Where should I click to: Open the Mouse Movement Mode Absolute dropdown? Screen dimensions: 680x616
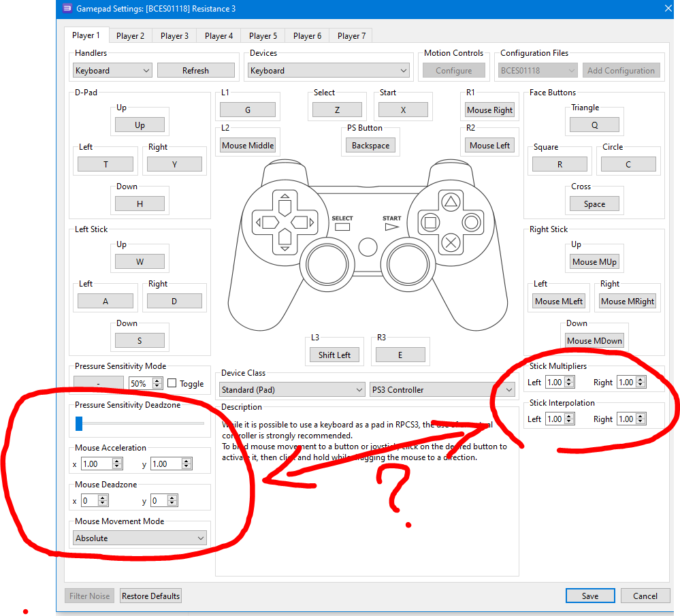coord(140,538)
